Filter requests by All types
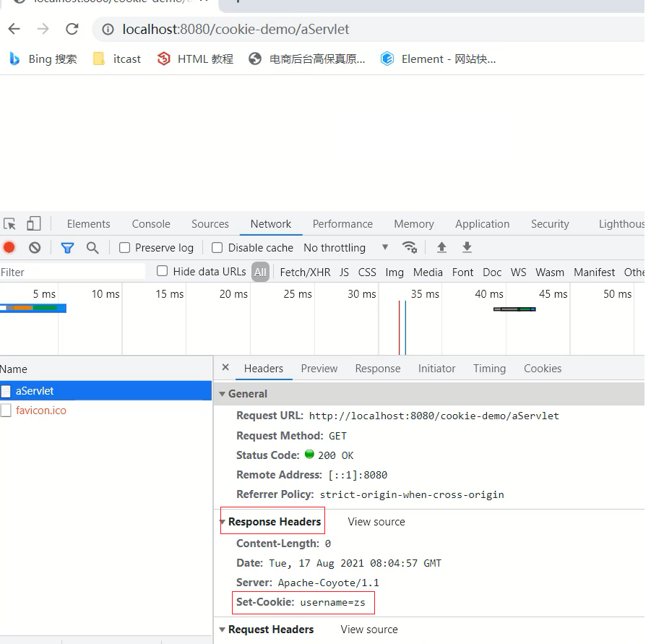This screenshot has width=664, height=644. (x=260, y=272)
